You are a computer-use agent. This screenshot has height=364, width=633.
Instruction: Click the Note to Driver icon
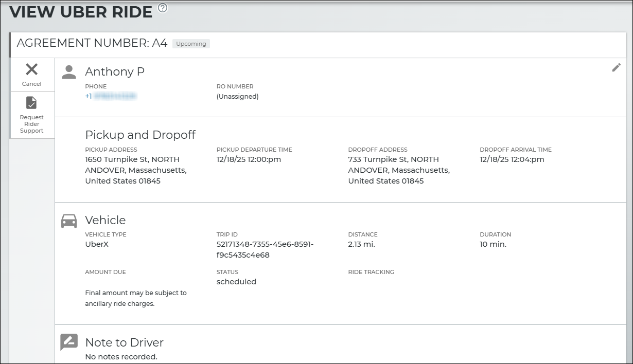(x=69, y=342)
